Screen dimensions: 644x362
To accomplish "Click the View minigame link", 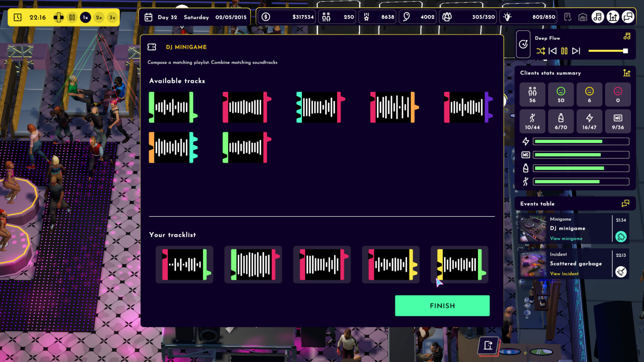I will [566, 239].
